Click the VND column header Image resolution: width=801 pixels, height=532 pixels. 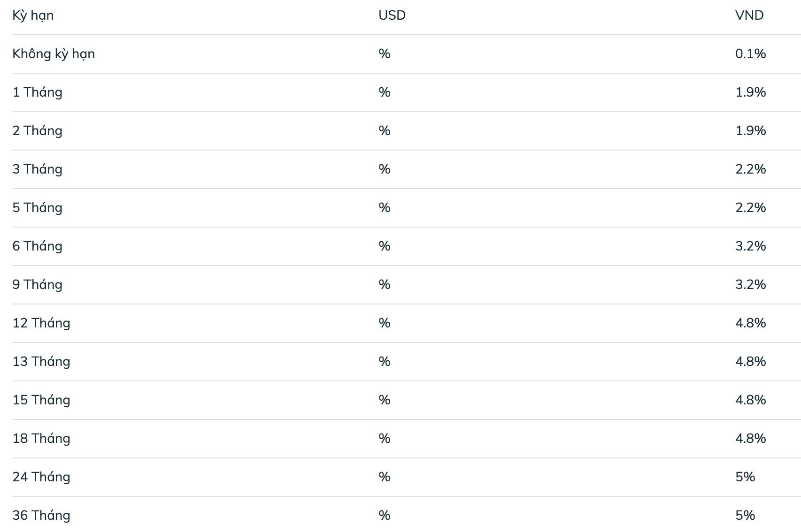[749, 15]
